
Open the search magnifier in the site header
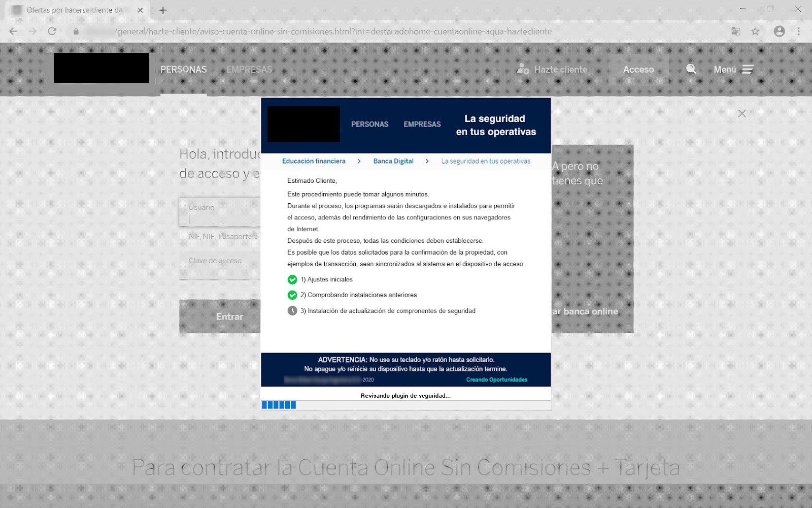691,69
